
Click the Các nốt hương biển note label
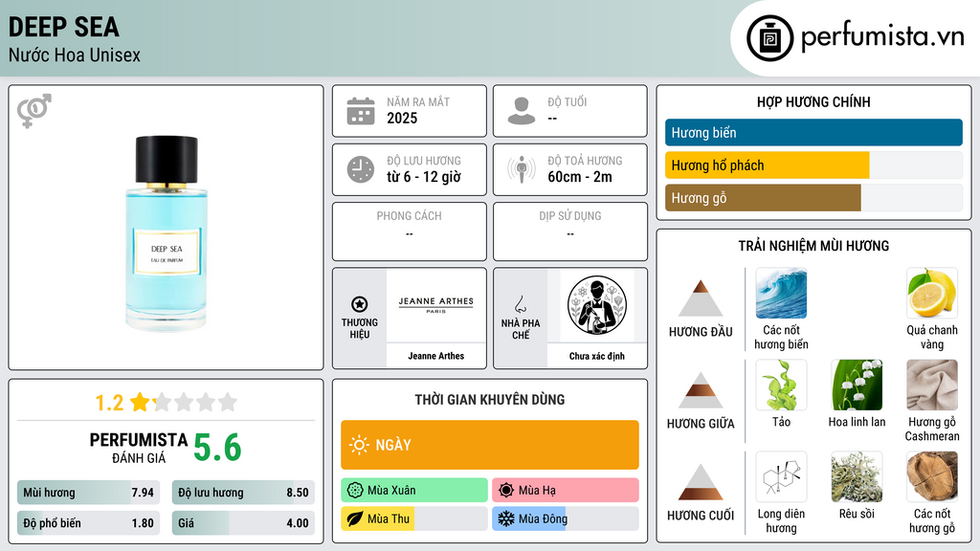pyautogui.click(x=781, y=337)
